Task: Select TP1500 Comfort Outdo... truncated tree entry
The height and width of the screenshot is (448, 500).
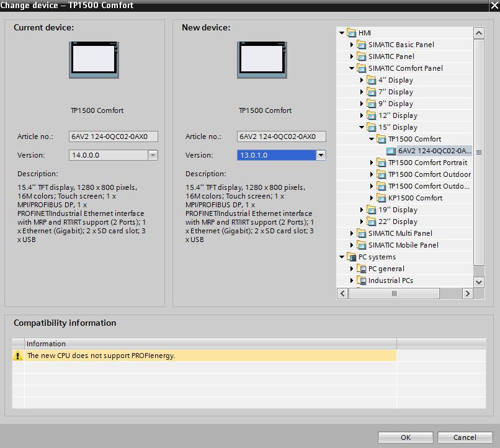Action: pyautogui.click(x=429, y=186)
